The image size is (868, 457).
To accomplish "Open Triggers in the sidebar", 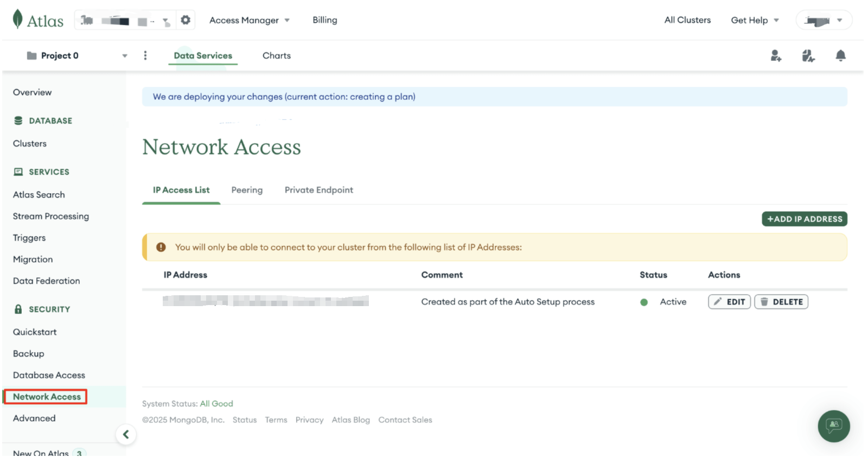I will [x=29, y=238].
